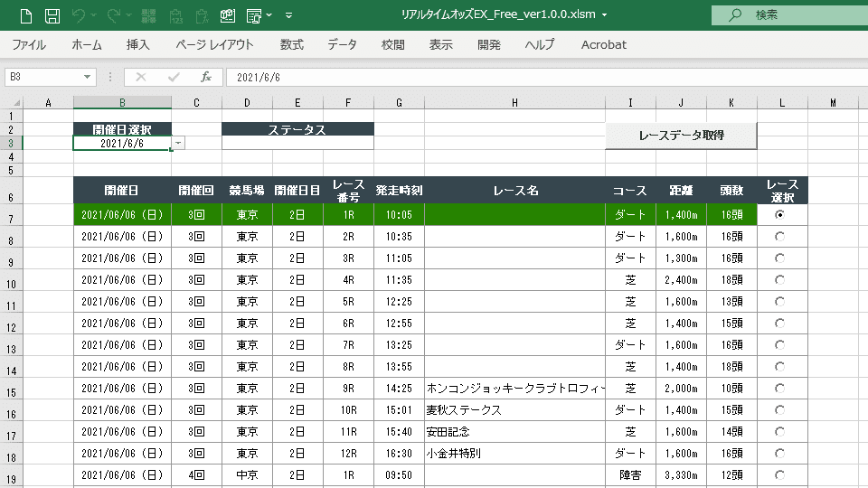
Task: Click the 中京 racecourse cell
Action: [247, 474]
